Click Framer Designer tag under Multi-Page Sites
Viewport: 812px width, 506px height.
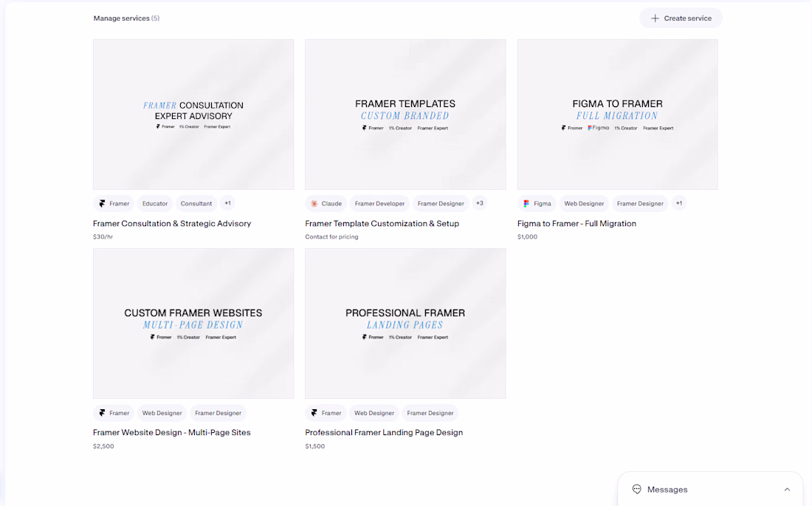(x=218, y=413)
